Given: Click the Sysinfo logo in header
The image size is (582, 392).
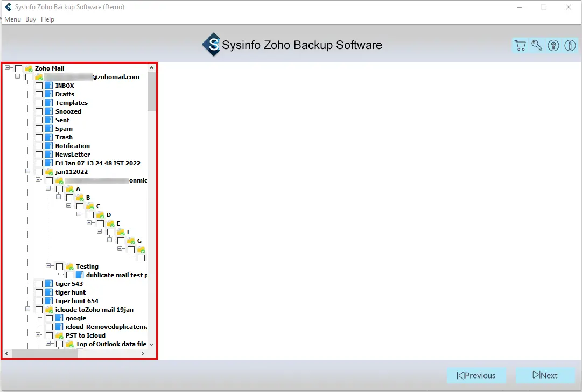Looking at the screenshot, I should click(211, 45).
